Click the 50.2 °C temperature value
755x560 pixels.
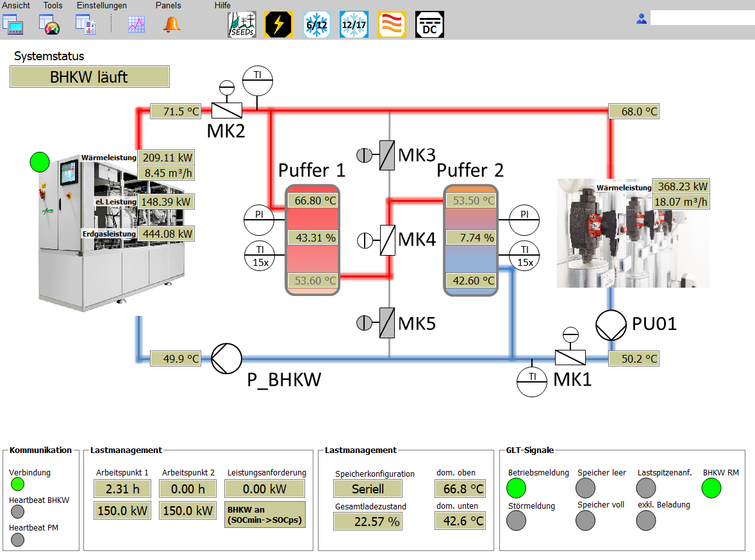(634, 359)
